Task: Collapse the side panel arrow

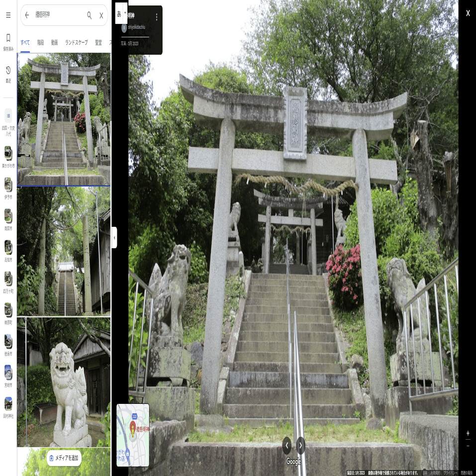Action: (x=114, y=237)
